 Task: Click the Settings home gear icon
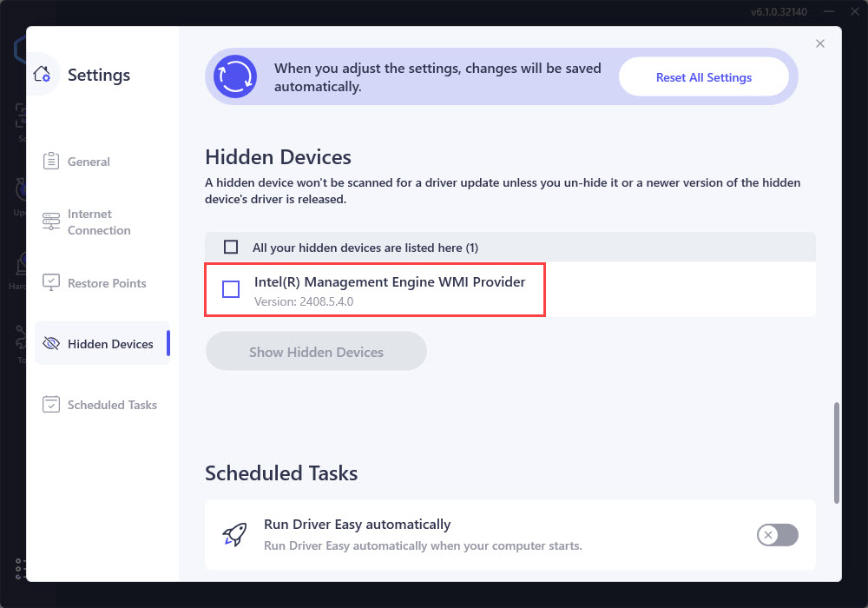[x=42, y=75]
